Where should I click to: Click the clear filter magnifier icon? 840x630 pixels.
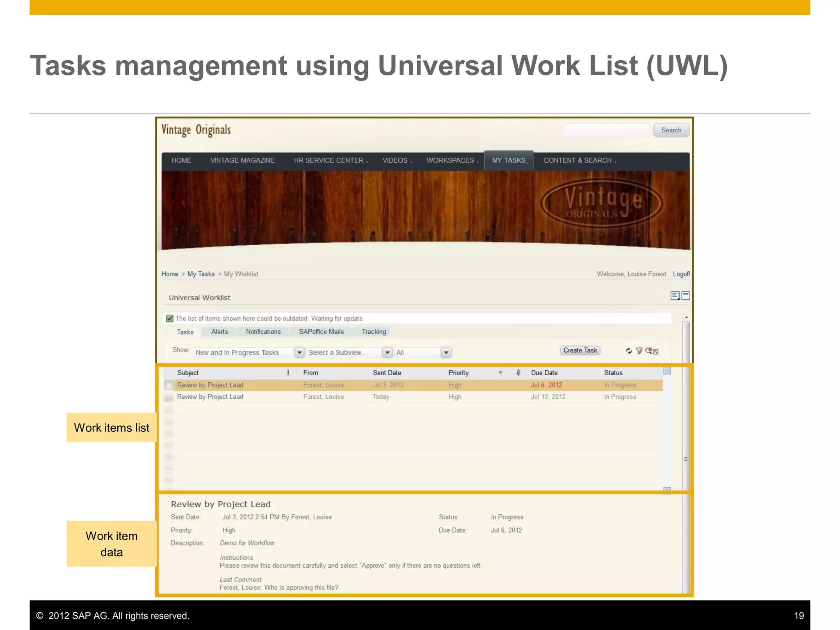point(648,350)
